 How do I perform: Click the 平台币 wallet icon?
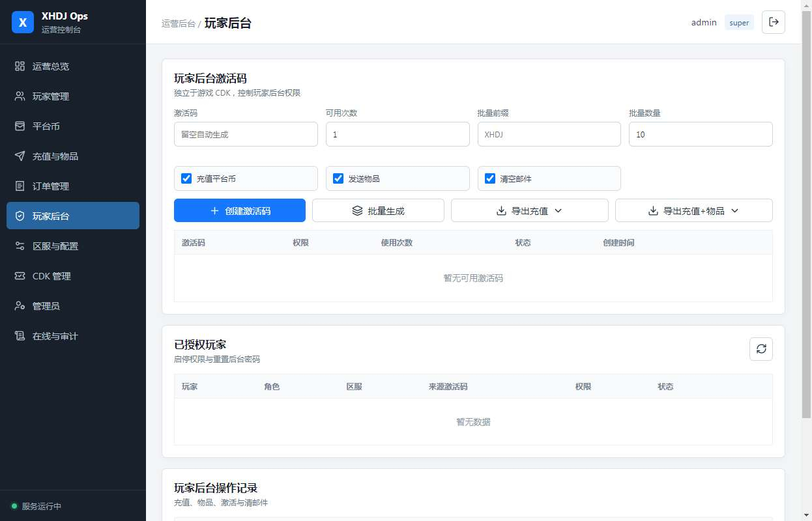click(20, 126)
